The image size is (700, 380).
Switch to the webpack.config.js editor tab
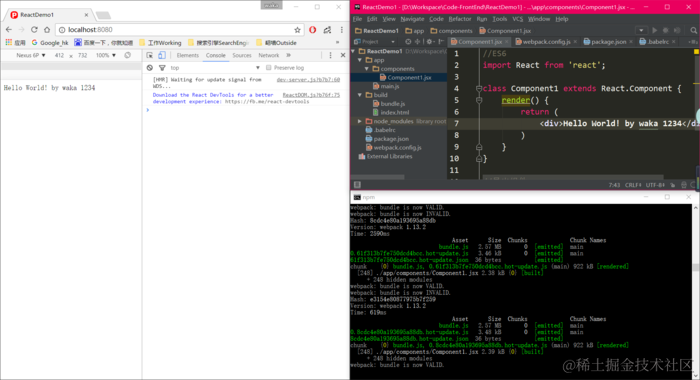[546, 42]
